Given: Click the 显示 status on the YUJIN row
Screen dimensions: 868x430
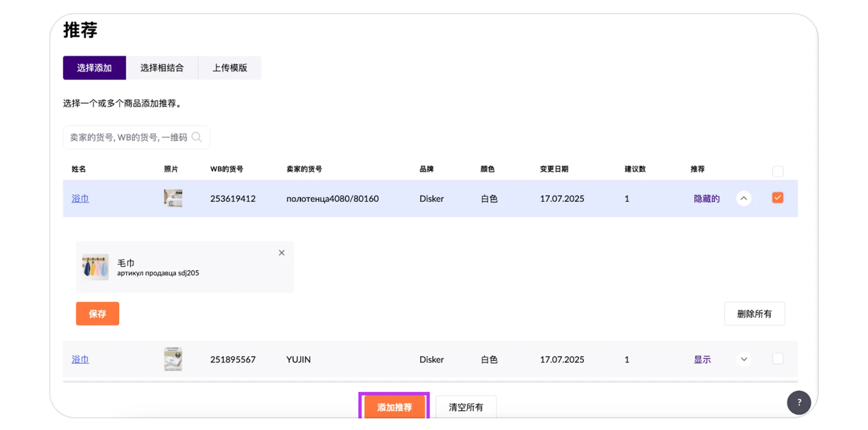Looking at the screenshot, I should click(702, 359).
